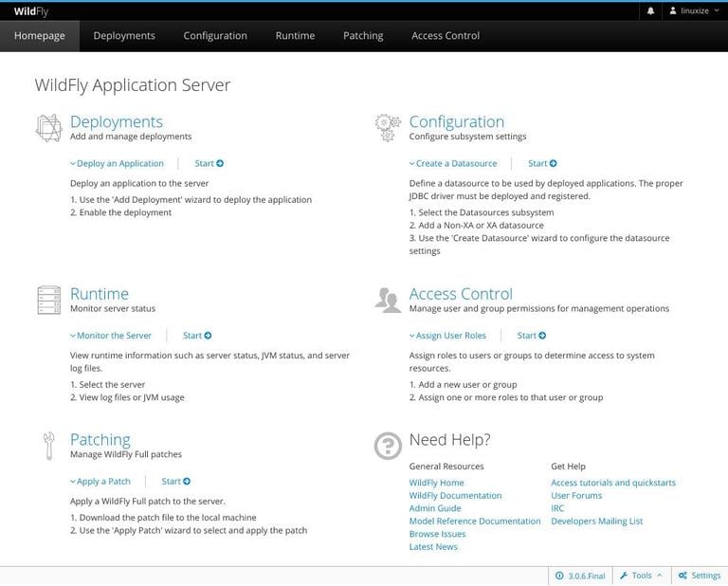This screenshot has width=728, height=586.
Task: Click the Configuration gears icon
Action: (x=387, y=128)
